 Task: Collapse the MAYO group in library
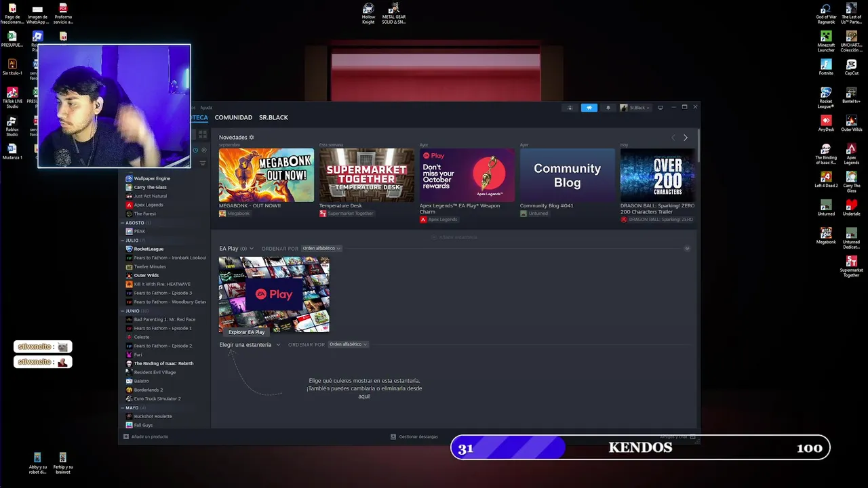[x=123, y=407]
